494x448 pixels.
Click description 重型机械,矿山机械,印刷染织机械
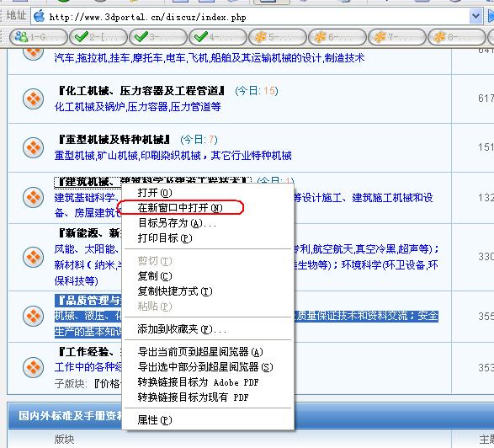tap(173, 156)
